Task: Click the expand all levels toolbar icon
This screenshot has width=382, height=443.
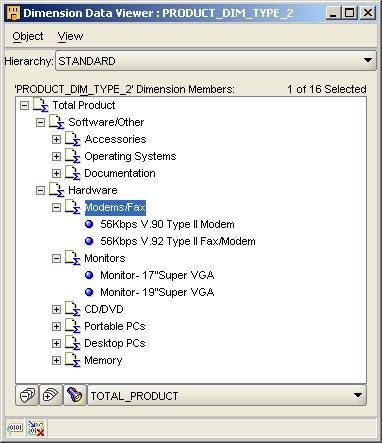Action: point(51,395)
